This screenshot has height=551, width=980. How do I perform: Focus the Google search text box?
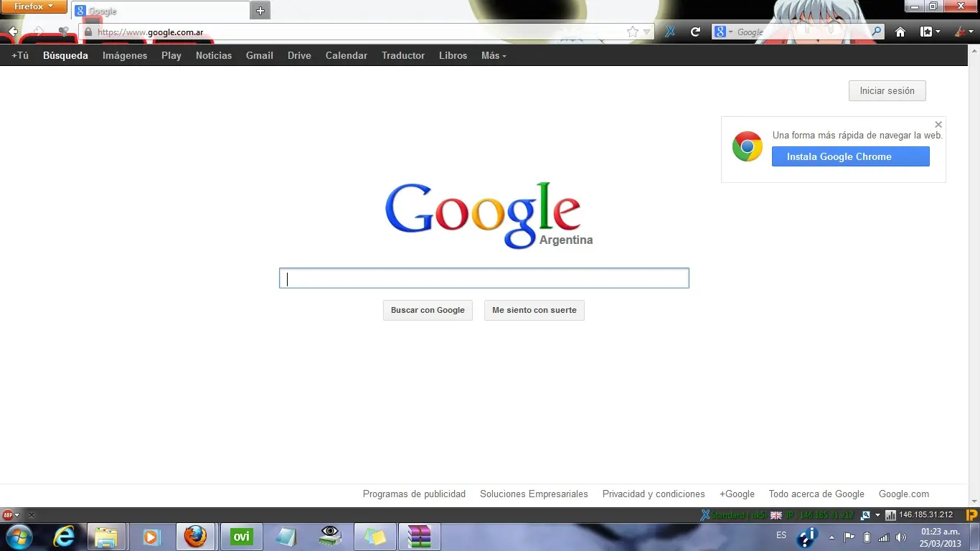484,278
